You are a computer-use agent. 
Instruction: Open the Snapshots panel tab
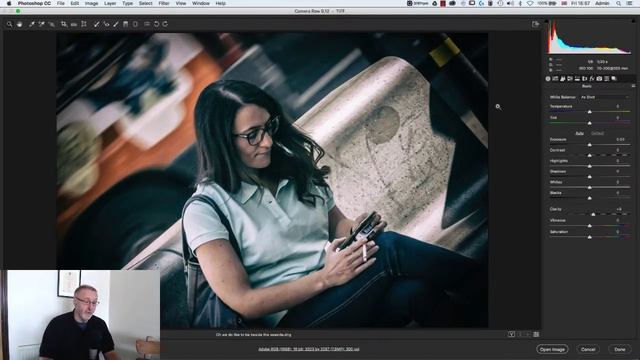coord(613,78)
